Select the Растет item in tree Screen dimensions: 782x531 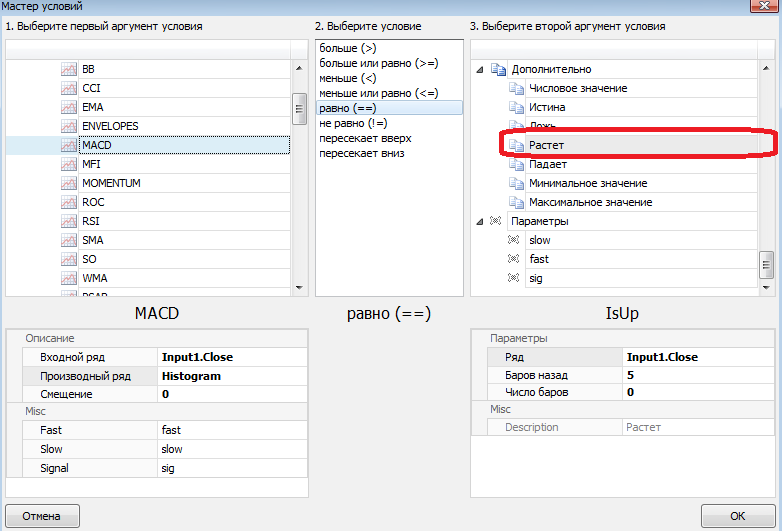[546, 146]
